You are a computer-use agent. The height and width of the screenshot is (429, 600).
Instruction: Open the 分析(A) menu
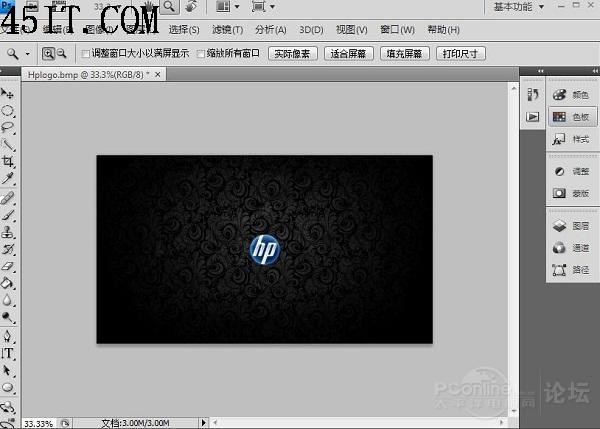pyautogui.click(x=271, y=29)
